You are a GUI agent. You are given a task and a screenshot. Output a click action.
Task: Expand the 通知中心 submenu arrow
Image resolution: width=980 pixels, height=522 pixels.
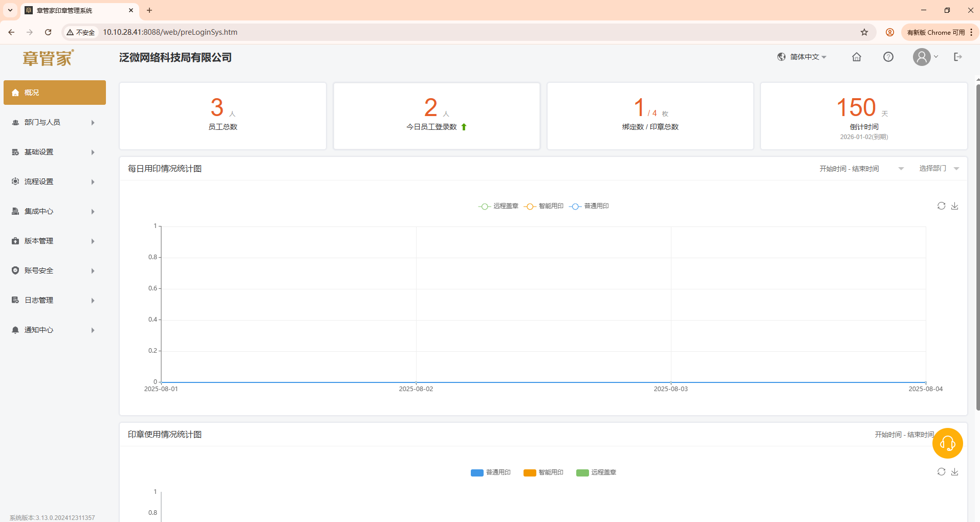coord(93,330)
